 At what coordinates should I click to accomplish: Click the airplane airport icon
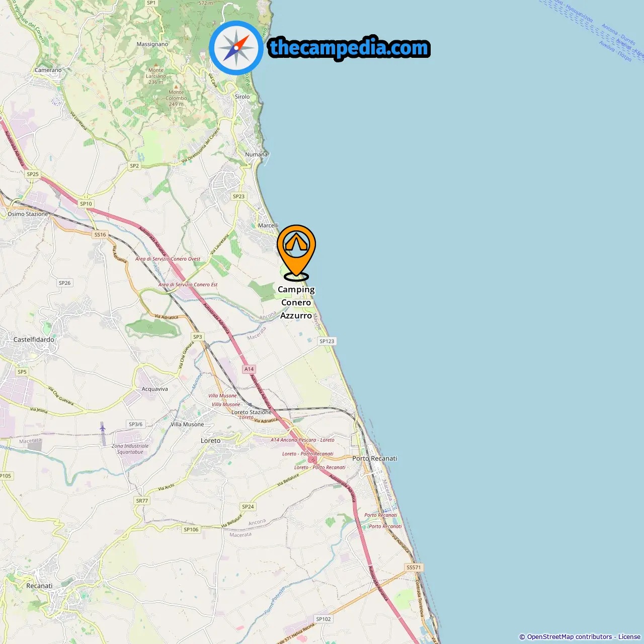[103, 428]
